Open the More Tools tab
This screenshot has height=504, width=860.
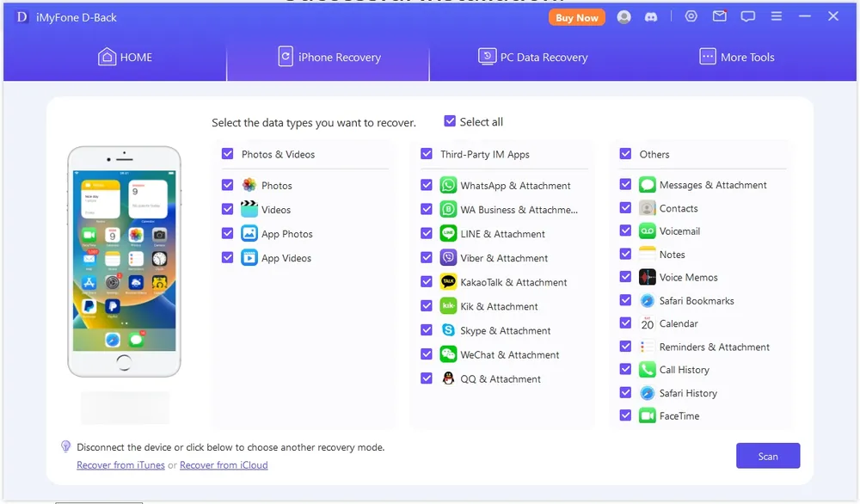click(x=737, y=57)
